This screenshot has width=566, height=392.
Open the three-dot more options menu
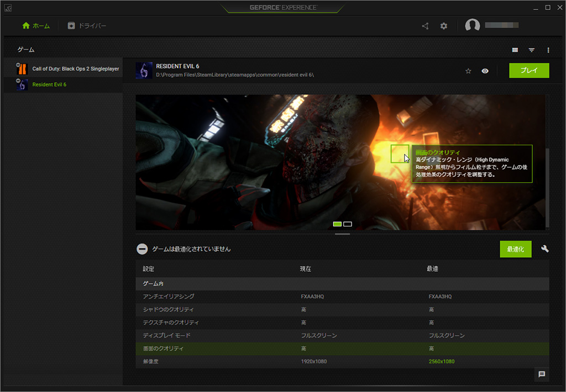(548, 50)
